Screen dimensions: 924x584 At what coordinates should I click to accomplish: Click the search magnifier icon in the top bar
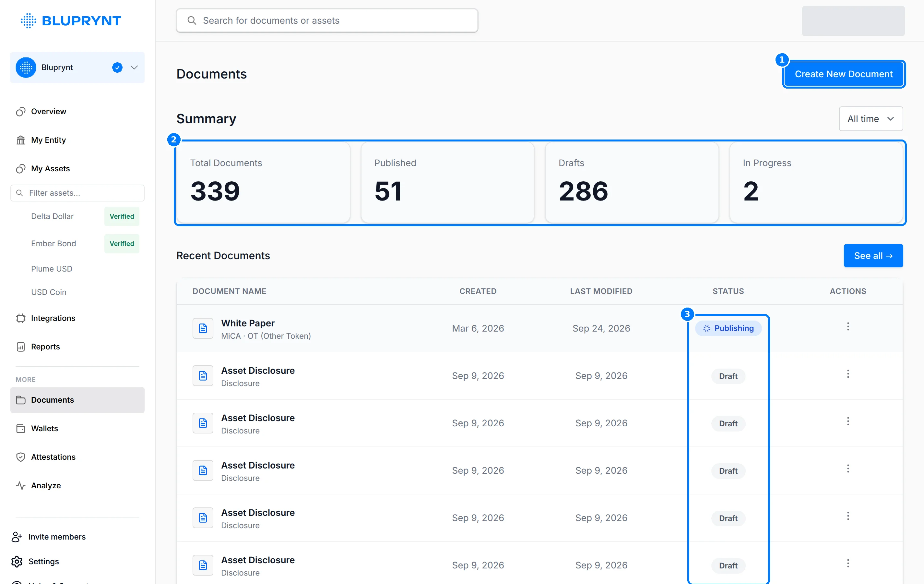[x=192, y=20]
